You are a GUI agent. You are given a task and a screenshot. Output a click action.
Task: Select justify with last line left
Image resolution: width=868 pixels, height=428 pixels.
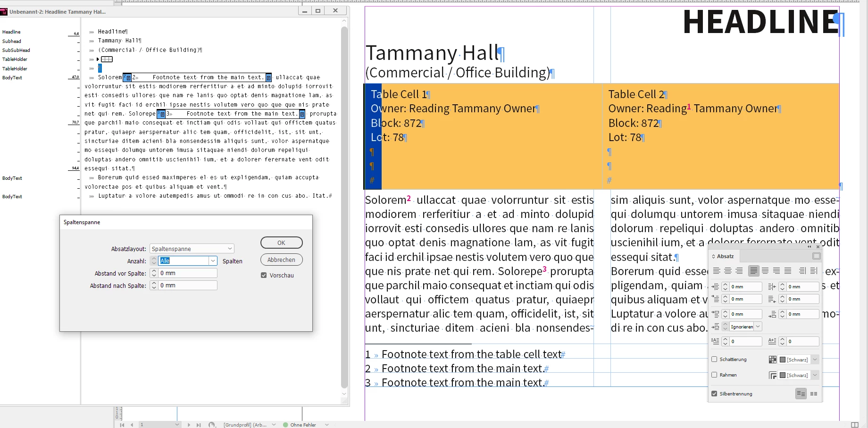(x=754, y=271)
